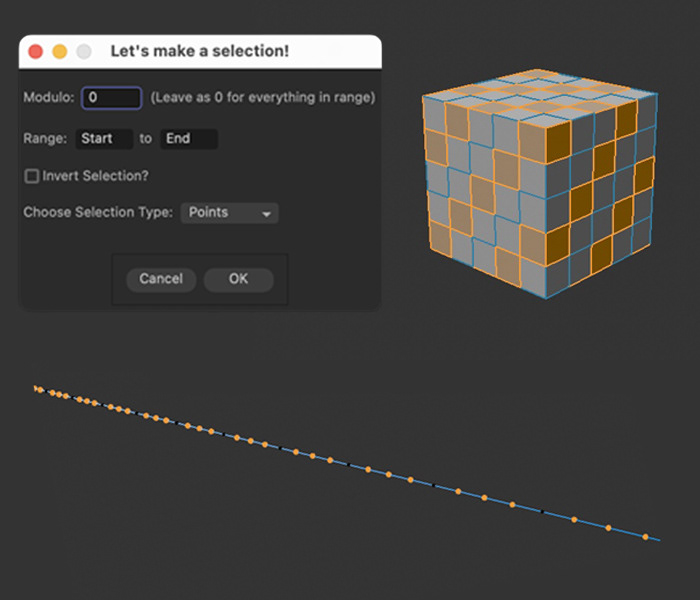Click the Points text in selection type combo

pyautogui.click(x=208, y=212)
